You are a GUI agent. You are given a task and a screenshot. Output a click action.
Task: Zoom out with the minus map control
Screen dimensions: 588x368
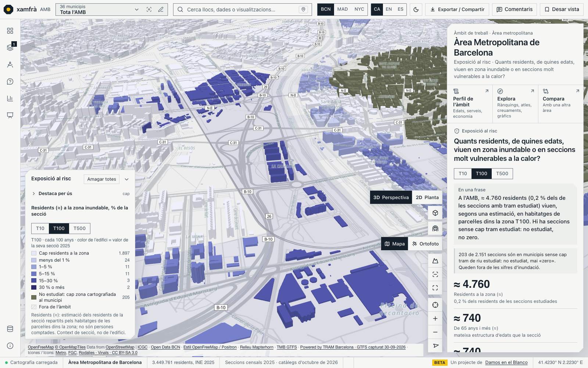435,332
